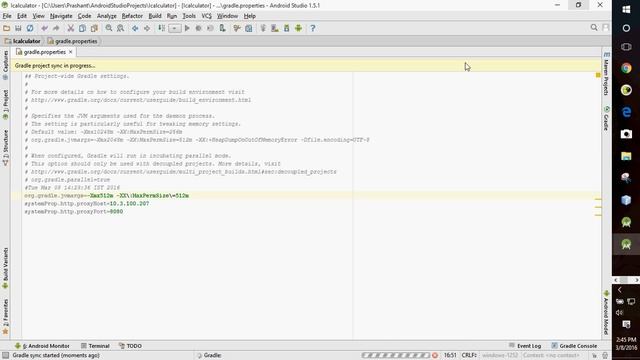Open the Build menu
The width and height of the screenshot is (640, 360).
tap(155, 16)
